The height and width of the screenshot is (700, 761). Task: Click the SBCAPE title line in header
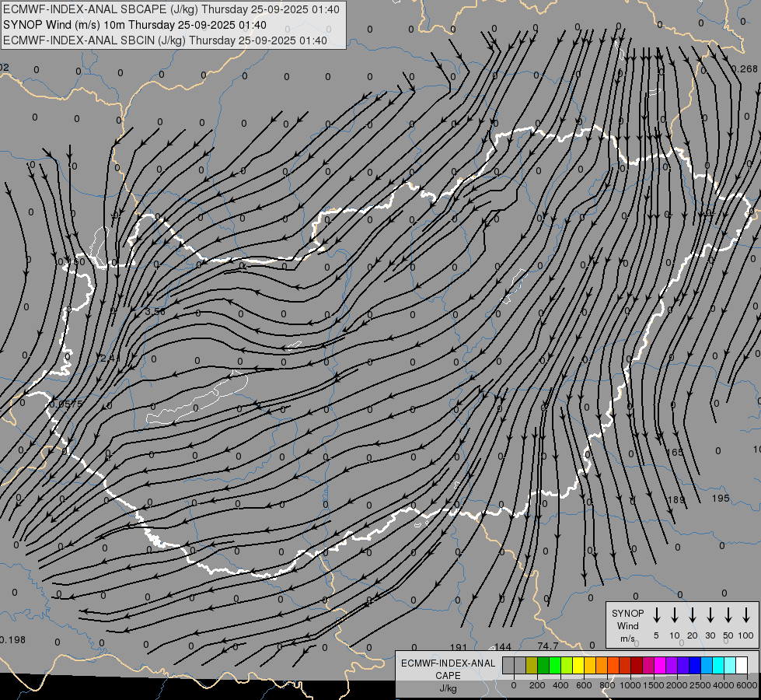click(171, 9)
